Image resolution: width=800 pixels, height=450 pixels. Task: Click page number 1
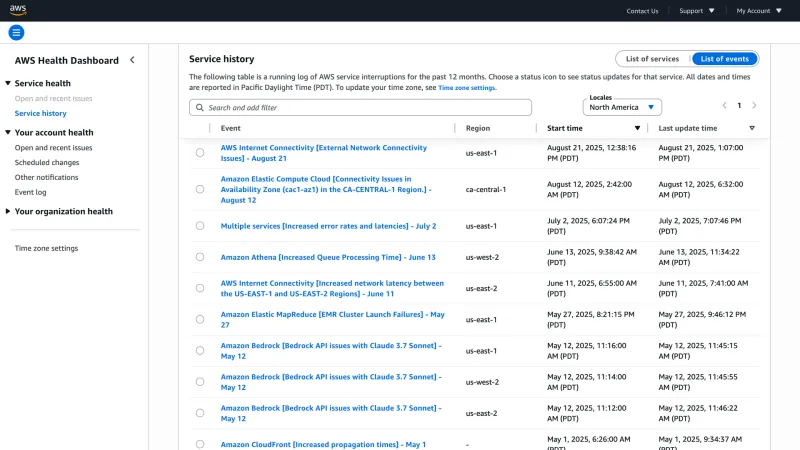click(x=739, y=106)
